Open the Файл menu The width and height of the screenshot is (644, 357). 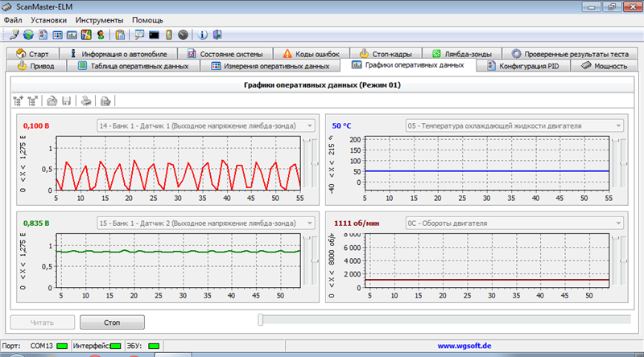coord(13,20)
